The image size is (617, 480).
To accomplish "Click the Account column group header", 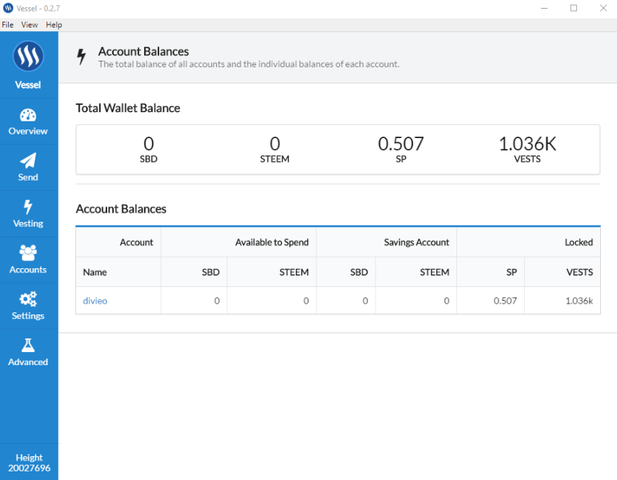I will click(118, 242).
